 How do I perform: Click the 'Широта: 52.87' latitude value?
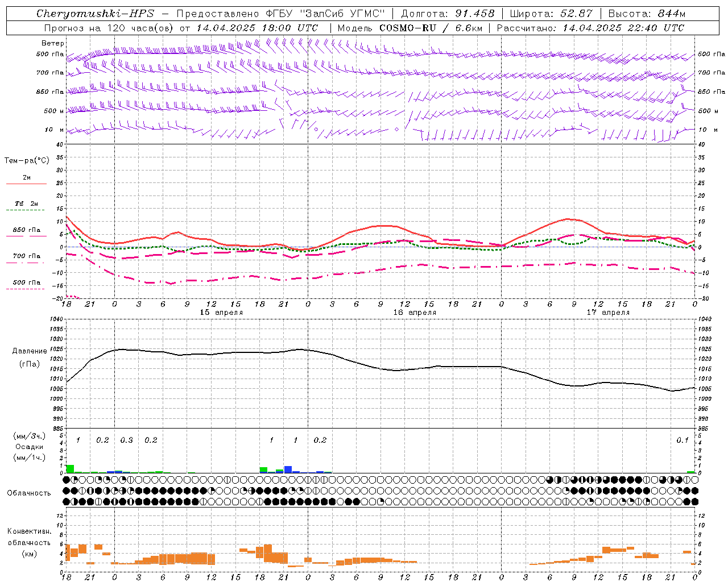(x=551, y=14)
